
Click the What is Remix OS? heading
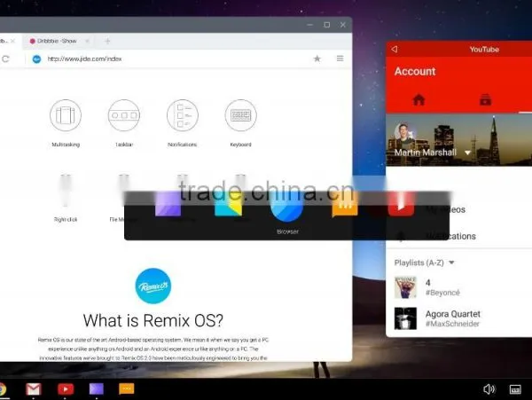click(153, 320)
